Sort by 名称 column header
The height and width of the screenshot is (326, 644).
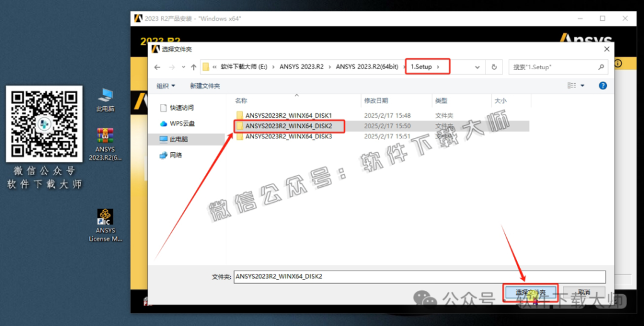click(x=241, y=101)
